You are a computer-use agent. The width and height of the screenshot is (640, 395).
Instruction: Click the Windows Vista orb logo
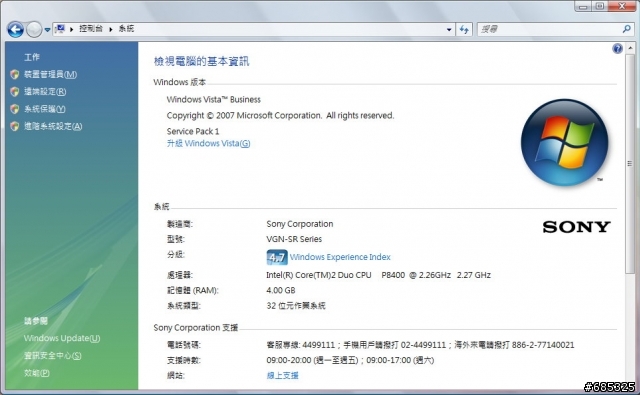[x=564, y=142]
